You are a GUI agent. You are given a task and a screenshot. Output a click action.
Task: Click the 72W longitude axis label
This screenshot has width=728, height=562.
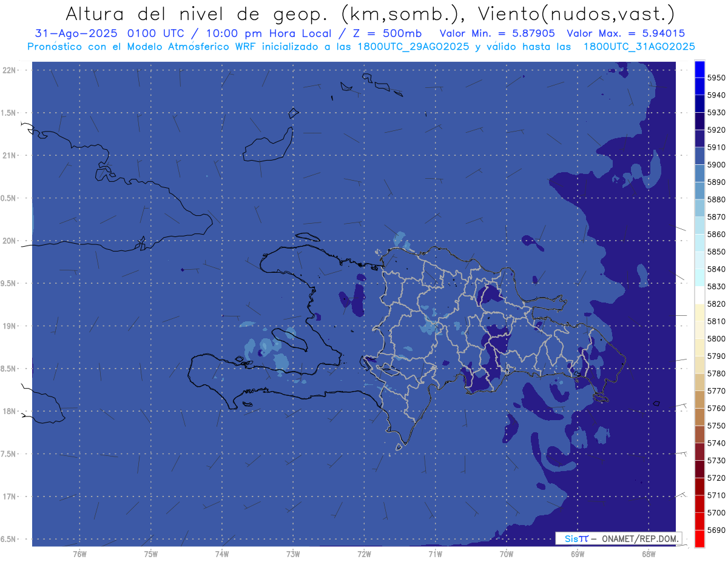tap(364, 554)
